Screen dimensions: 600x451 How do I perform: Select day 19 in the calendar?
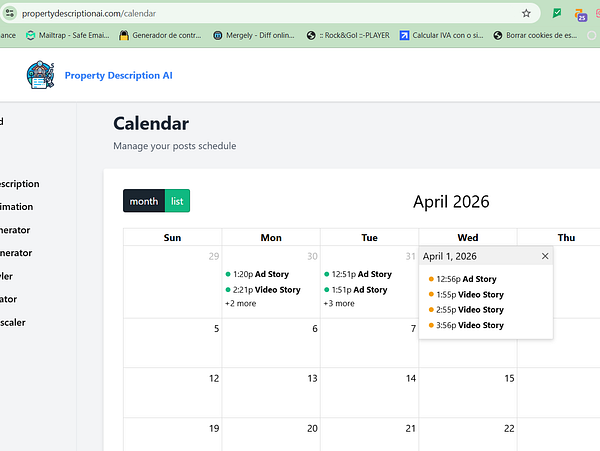tap(214, 428)
